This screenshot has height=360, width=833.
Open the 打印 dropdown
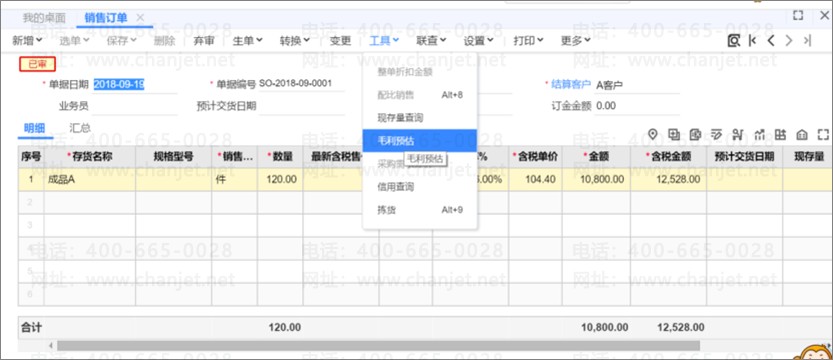(x=528, y=40)
